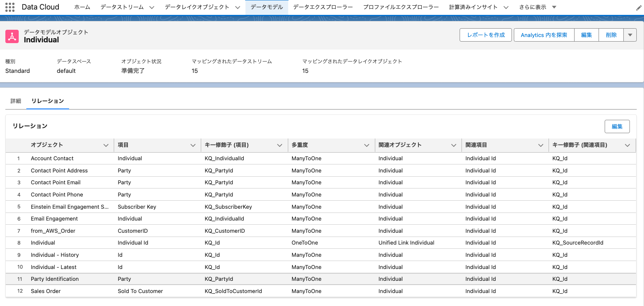Click the Individual data model object icon
Viewport: 644px width, 306px height.
coord(12,36)
